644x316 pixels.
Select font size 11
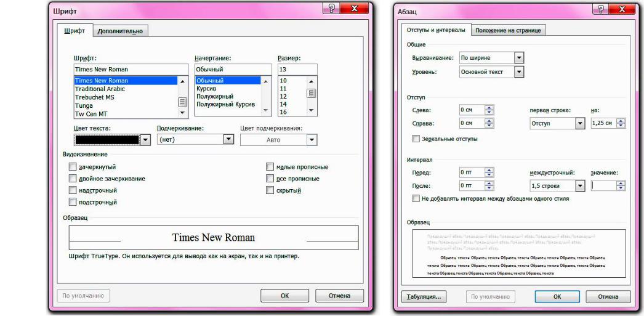point(292,88)
